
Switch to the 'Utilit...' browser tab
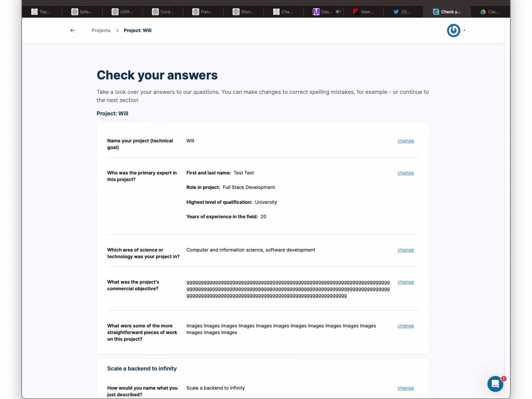pos(122,12)
